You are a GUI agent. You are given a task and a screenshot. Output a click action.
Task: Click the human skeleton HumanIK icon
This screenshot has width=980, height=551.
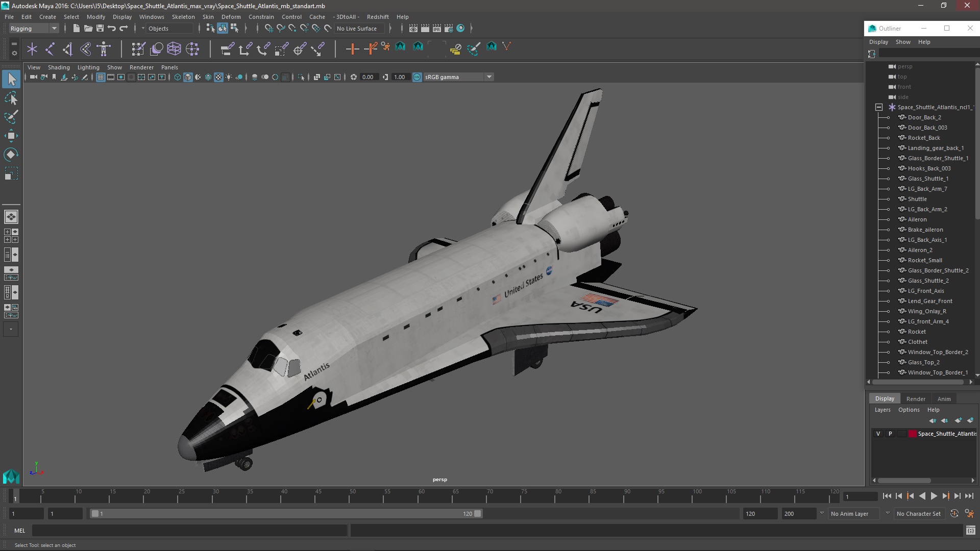click(x=104, y=49)
